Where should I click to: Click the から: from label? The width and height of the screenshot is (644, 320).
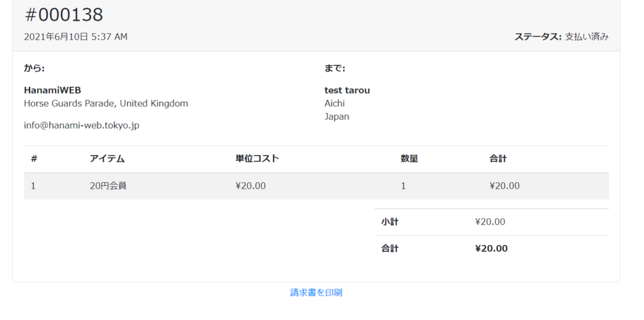pos(34,69)
